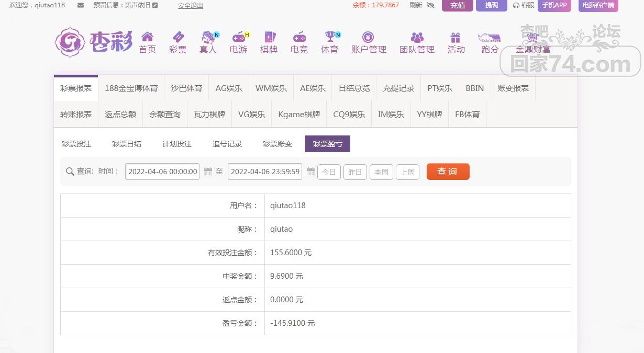Click the mail envelope icon beside username
644x353 pixels.
pos(80,5)
